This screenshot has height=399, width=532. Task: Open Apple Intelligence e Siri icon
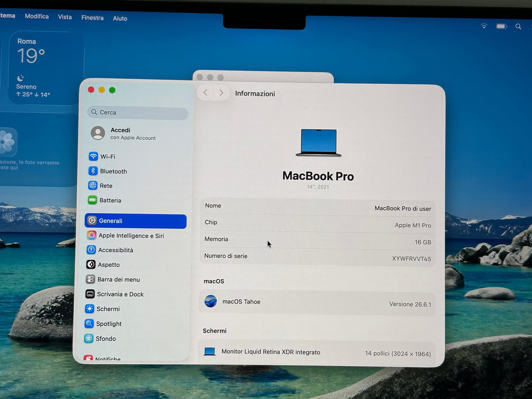coord(92,235)
